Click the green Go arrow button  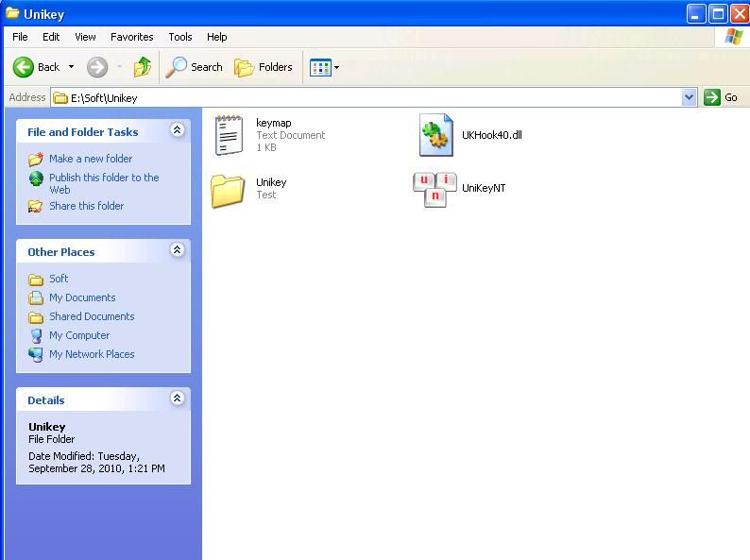pos(711,97)
